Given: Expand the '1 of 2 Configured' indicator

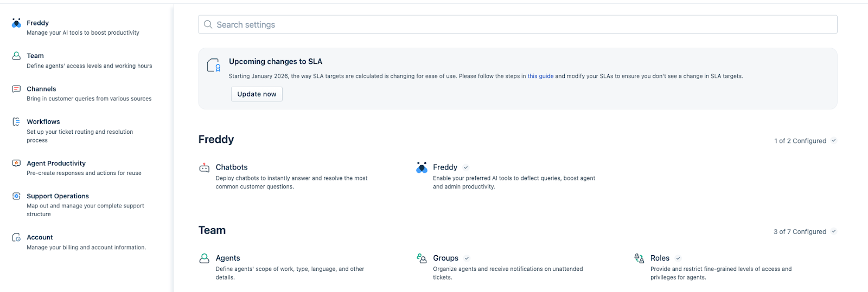Looking at the screenshot, I should [x=805, y=141].
